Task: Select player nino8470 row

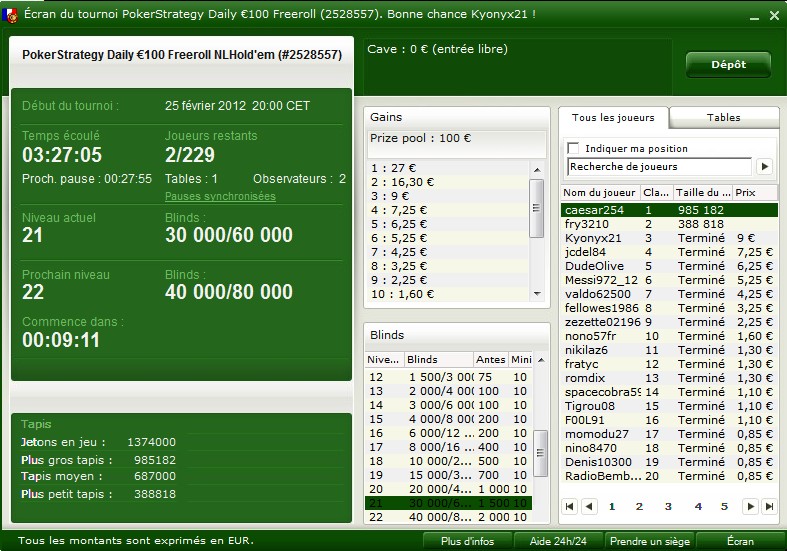Action: point(669,448)
